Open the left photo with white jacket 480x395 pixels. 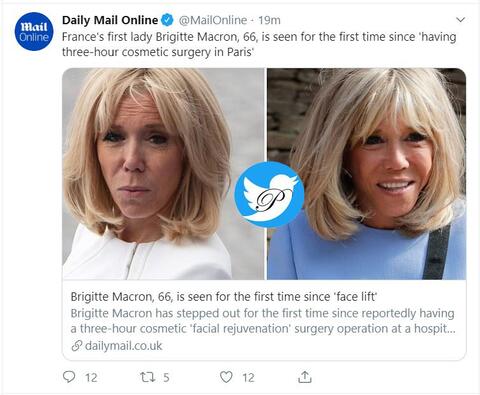[163, 174]
